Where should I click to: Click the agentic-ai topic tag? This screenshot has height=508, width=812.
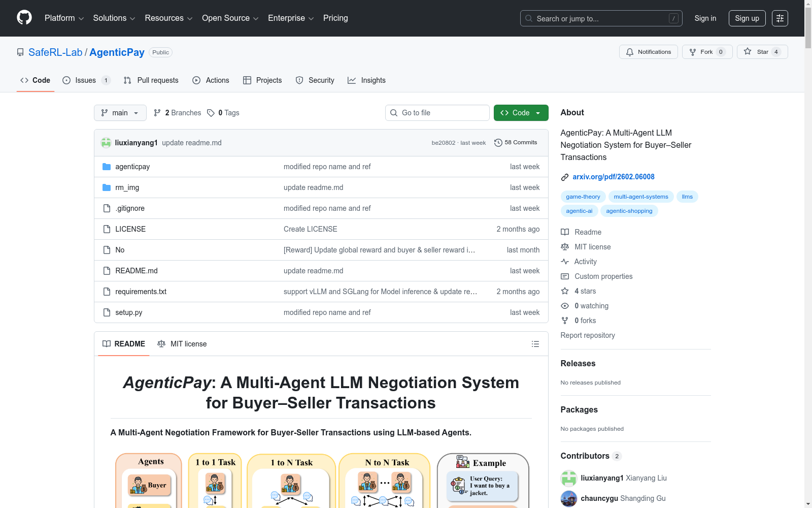pos(579,211)
